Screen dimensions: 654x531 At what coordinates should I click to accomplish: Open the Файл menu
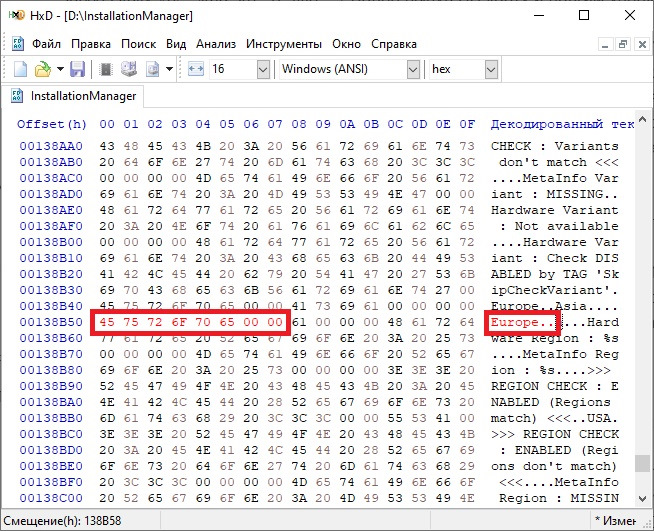pyautogui.click(x=46, y=44)
